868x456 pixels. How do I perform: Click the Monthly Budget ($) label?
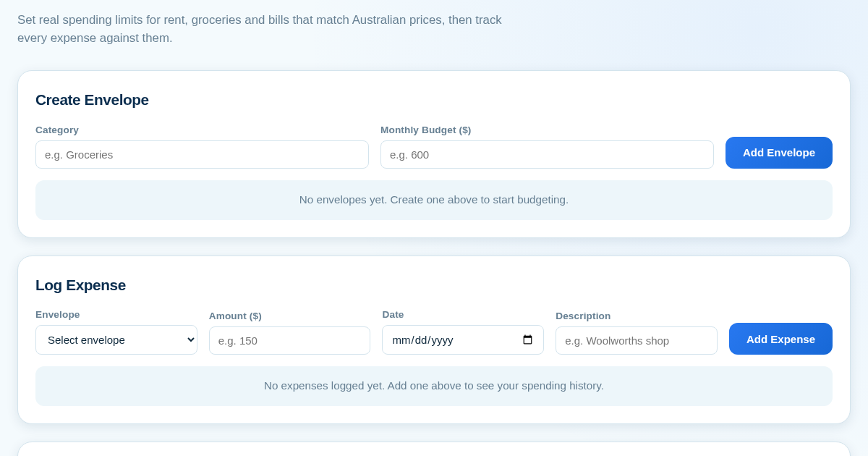coord(425,130)
